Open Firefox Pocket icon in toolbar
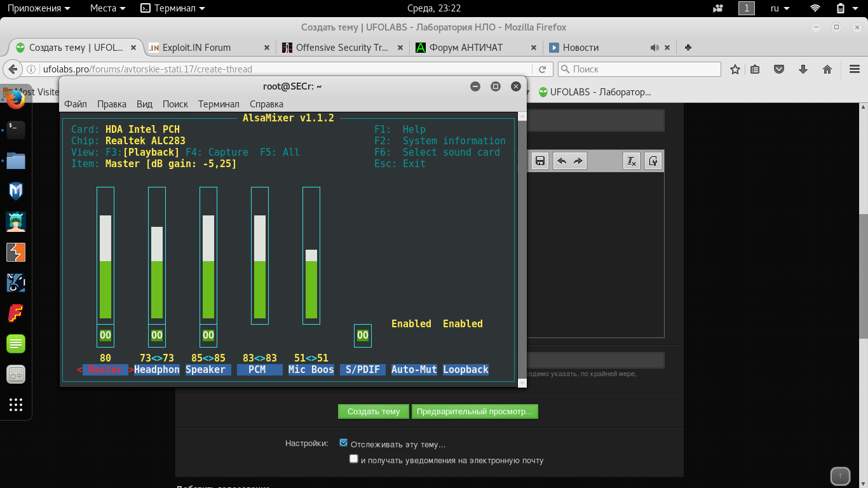 click(x=779, y=69)
